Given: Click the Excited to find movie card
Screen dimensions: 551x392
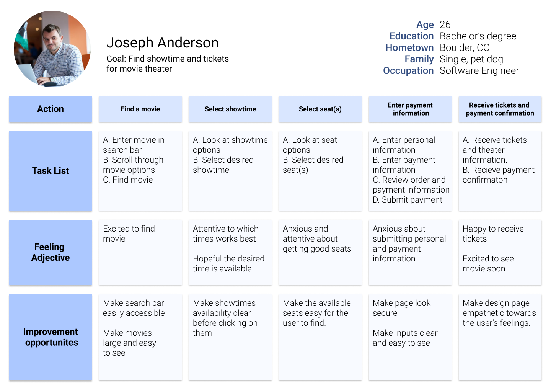Looking at the screenshot, I should tap(140, 252).
